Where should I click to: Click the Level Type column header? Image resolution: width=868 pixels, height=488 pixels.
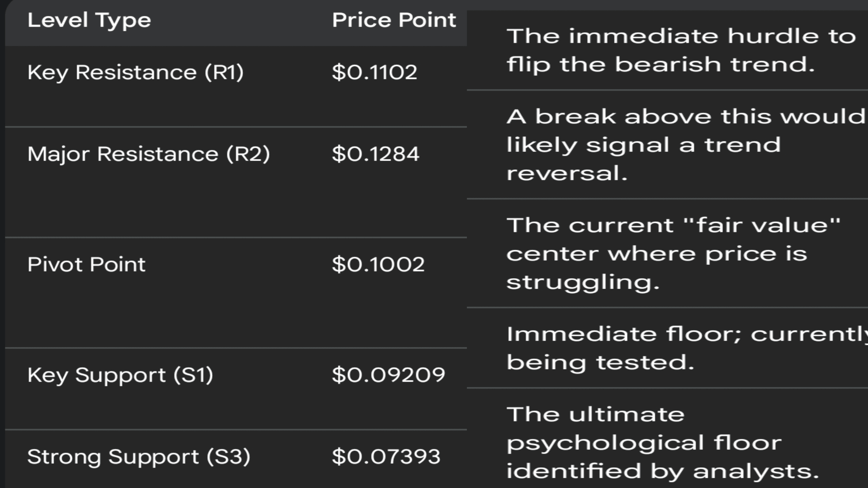click(x=89, y=20)
